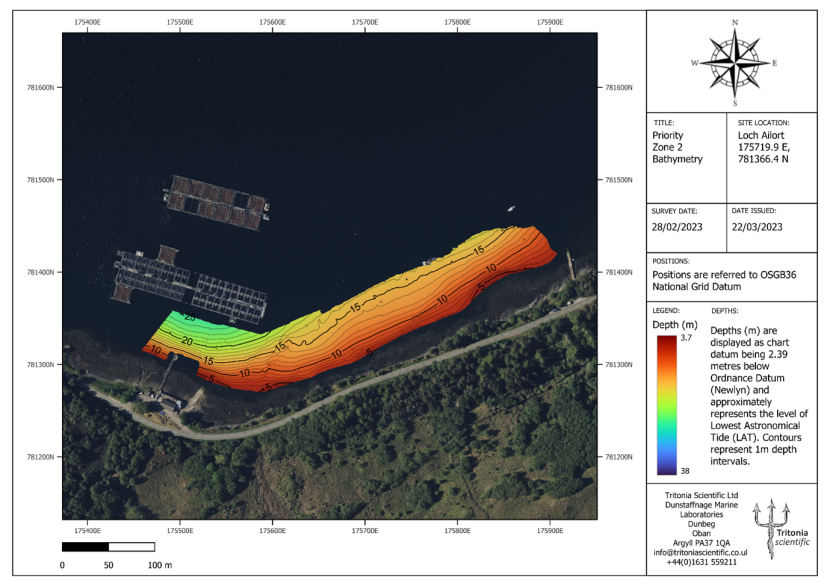Click the survey date value 28/02/2023
Viewport: 830px width, 586px height.
click(x=676, y=227)
